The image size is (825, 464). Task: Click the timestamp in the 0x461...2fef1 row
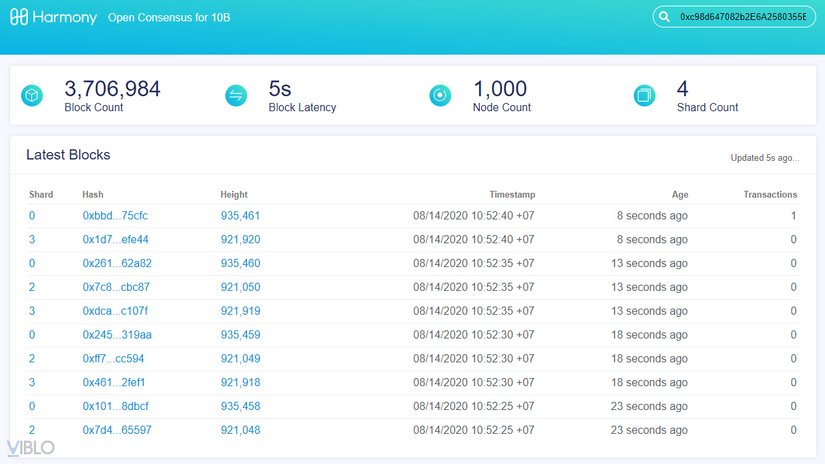pos(474,382)
